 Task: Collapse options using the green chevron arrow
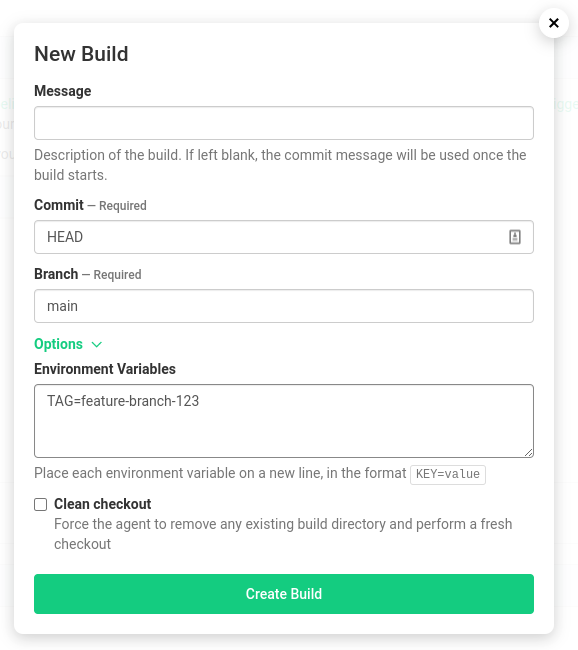[x=97, y=344]
